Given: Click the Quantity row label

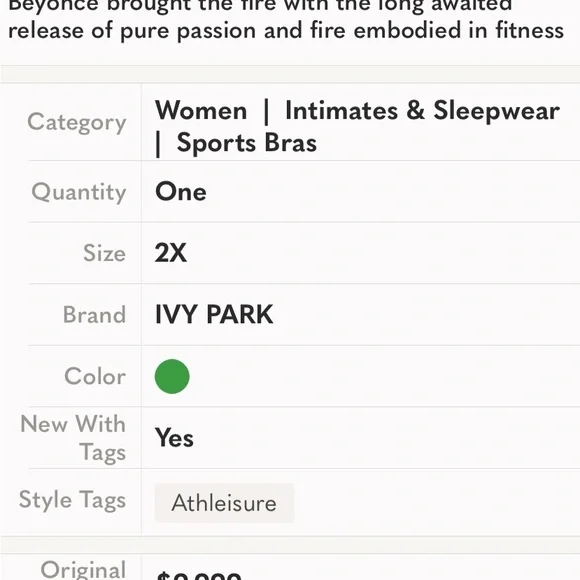Looking at the screenshot, I should pos(79,192).
